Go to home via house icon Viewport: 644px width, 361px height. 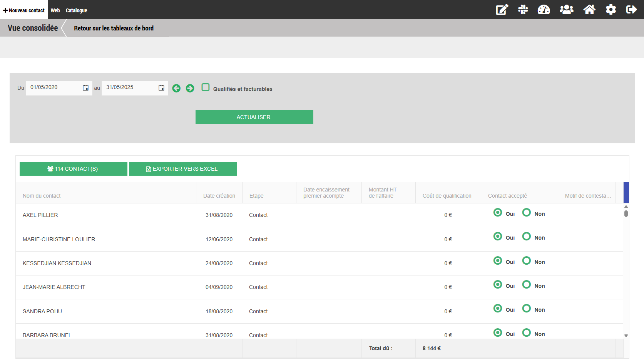pos(589,10)
